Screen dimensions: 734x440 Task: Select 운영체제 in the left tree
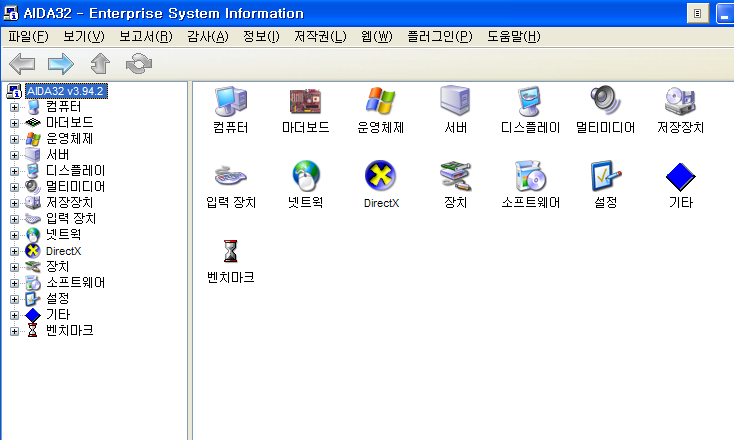click(69, 139)
